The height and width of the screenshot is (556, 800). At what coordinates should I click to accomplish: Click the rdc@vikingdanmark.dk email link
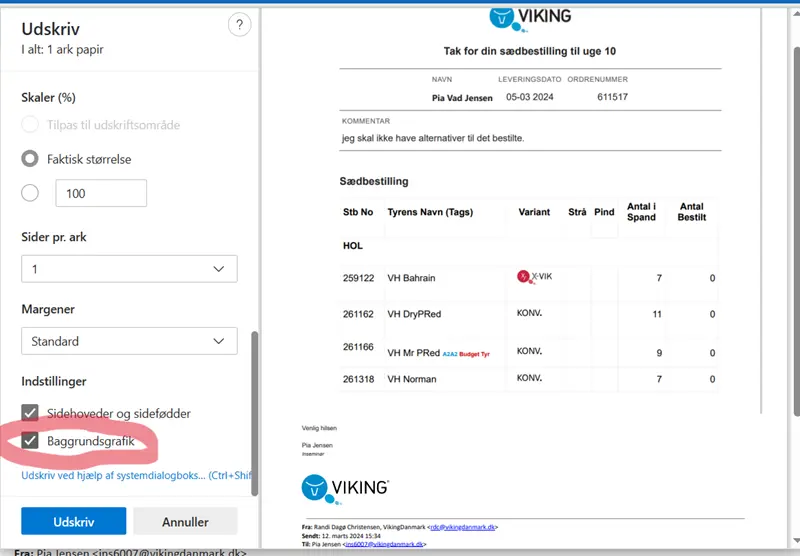462,526
